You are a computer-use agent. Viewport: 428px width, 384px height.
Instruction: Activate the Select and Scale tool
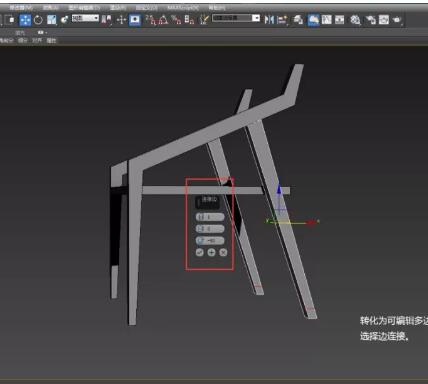click(52, 20)
